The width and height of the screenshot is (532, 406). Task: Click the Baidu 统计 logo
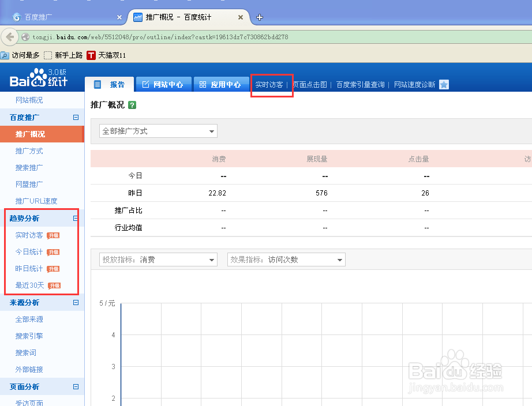[x=39, y=78]
